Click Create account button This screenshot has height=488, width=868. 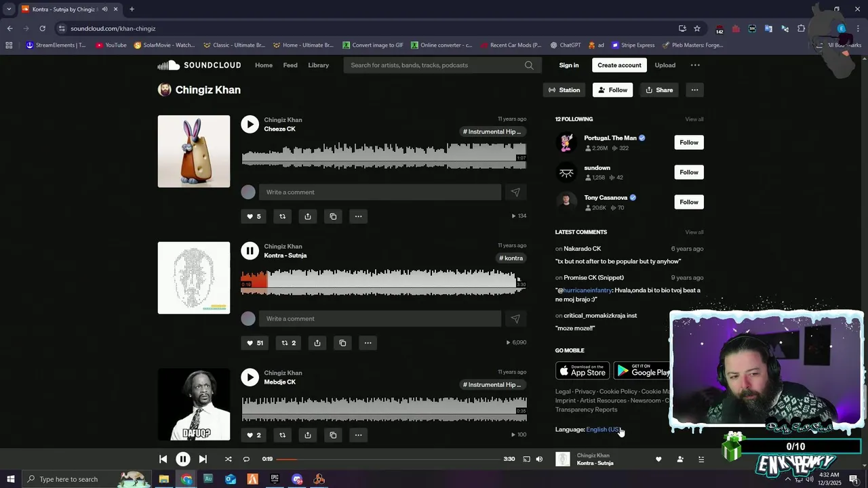[x=619, y=65]
